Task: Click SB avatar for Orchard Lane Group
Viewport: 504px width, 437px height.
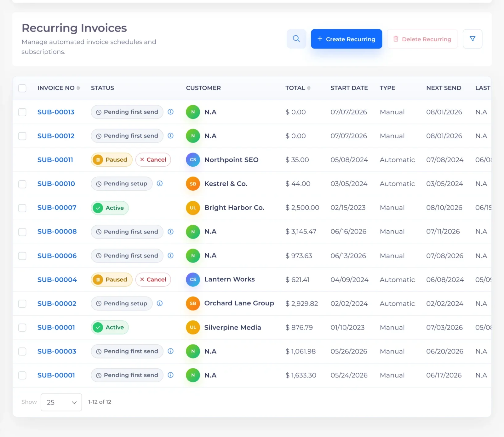Action: (193, 303)
